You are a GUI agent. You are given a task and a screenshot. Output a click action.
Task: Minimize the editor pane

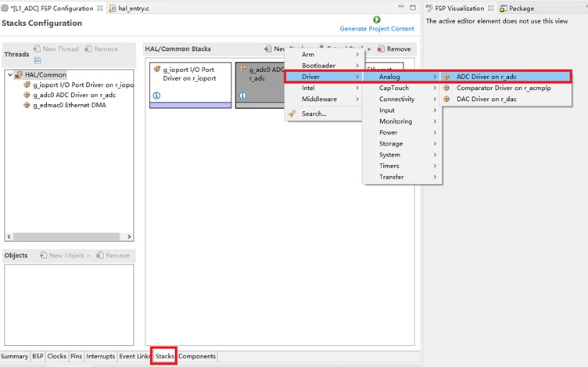tap(400, 8)
